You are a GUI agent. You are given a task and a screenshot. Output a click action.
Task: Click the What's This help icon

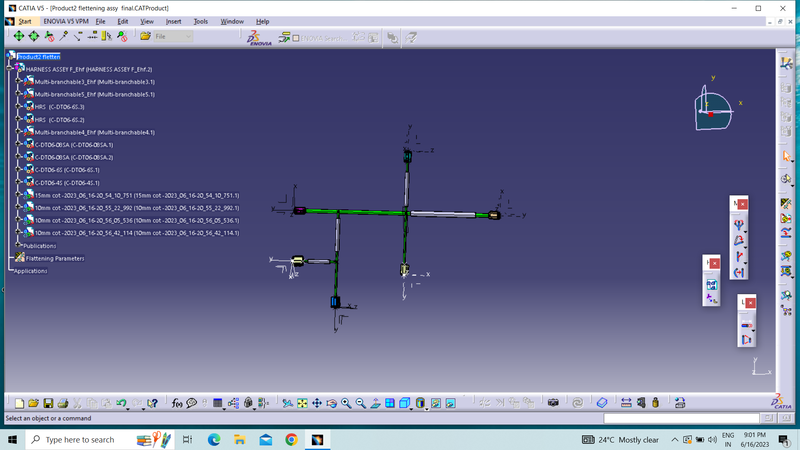(x=152, y=404)
